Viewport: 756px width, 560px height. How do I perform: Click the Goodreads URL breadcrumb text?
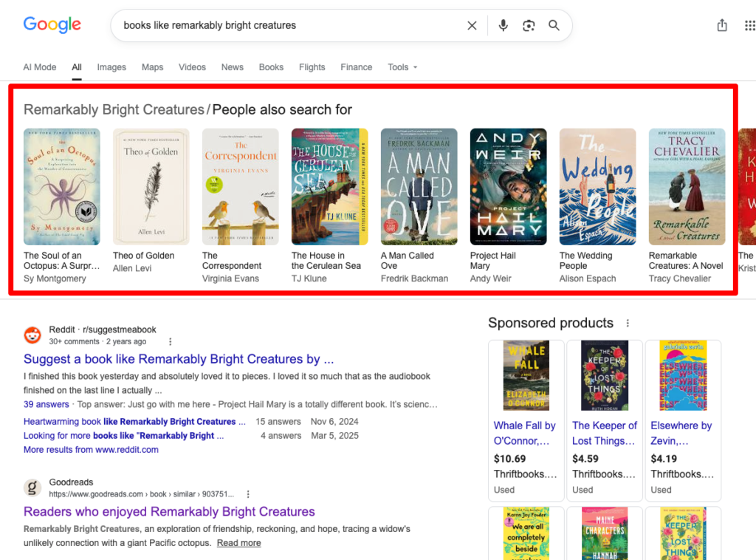[141, 494]
